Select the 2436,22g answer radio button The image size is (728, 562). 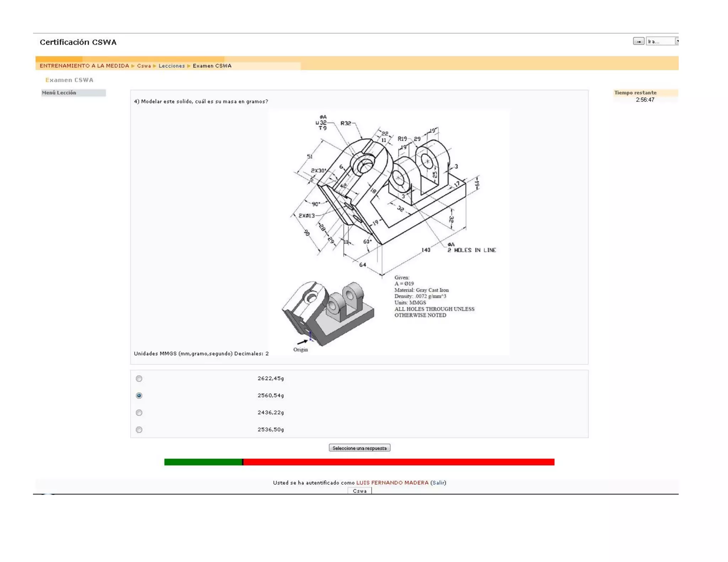pyautogui.click(x=139, y=413)
